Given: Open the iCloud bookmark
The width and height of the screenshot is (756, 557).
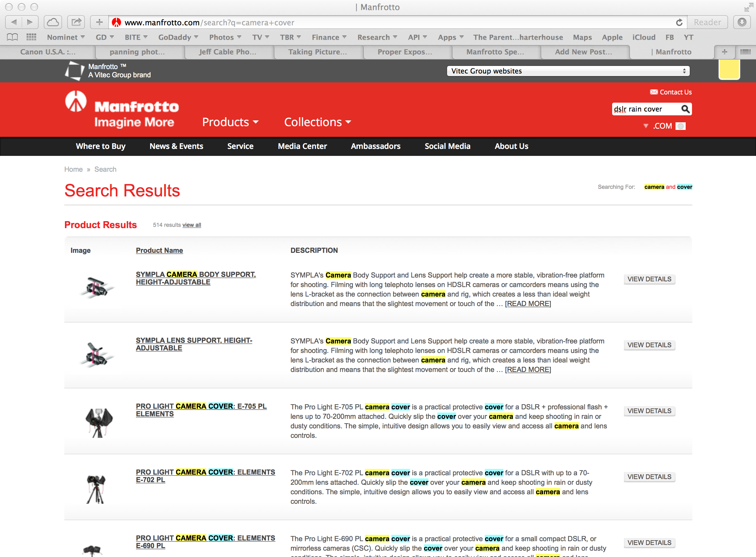Looking at the screenshot, I should click(x=644, y=37).
